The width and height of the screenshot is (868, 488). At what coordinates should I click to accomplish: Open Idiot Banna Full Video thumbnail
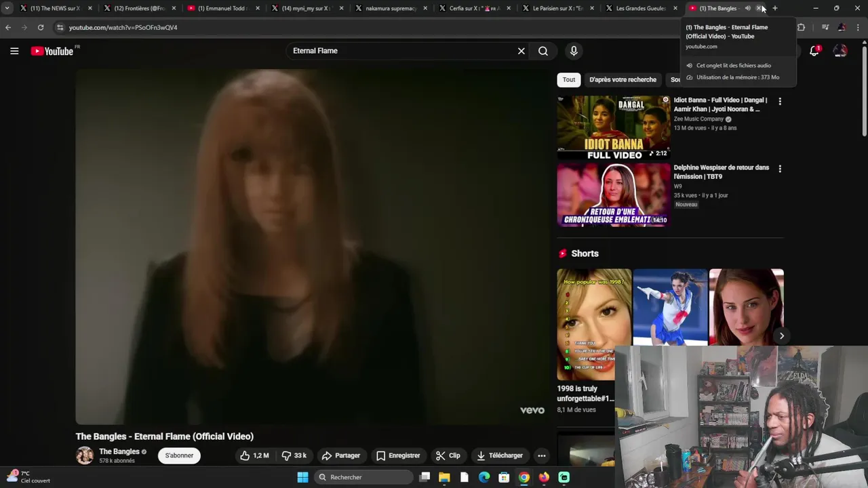pyautogui.click(x=614, y=127)
